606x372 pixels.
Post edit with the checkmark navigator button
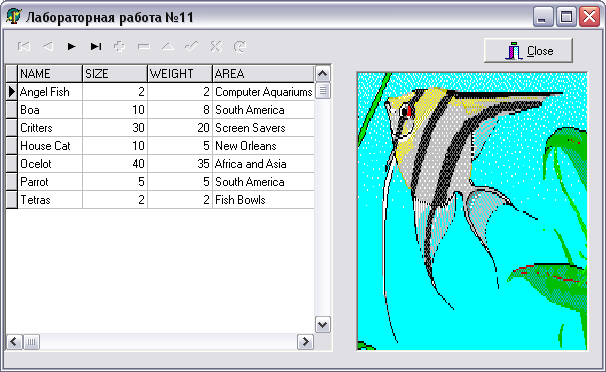tap(192, 47)
